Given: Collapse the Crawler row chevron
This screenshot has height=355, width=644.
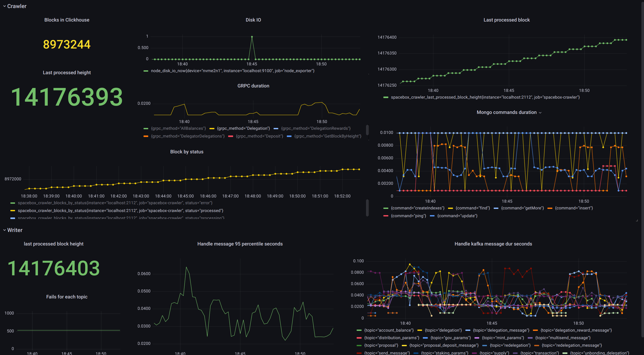Looking at the screenshot, I should (x=4, y=6).
